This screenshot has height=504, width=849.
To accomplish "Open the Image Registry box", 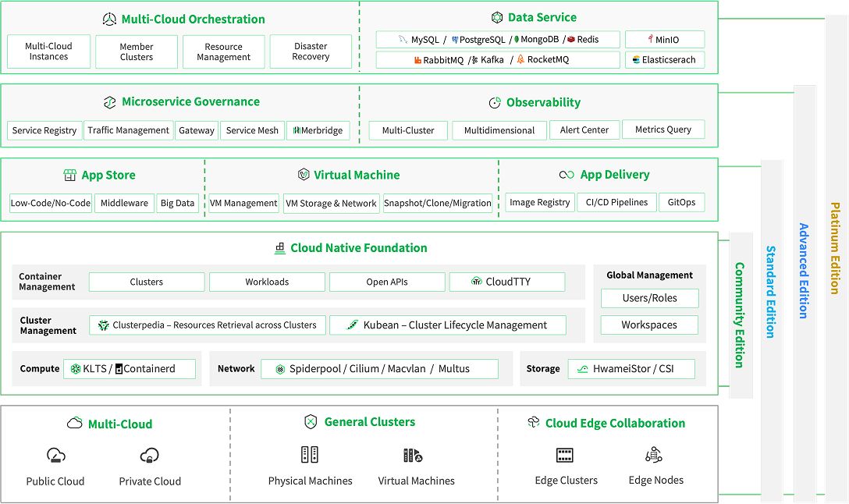I will [540, 202].
